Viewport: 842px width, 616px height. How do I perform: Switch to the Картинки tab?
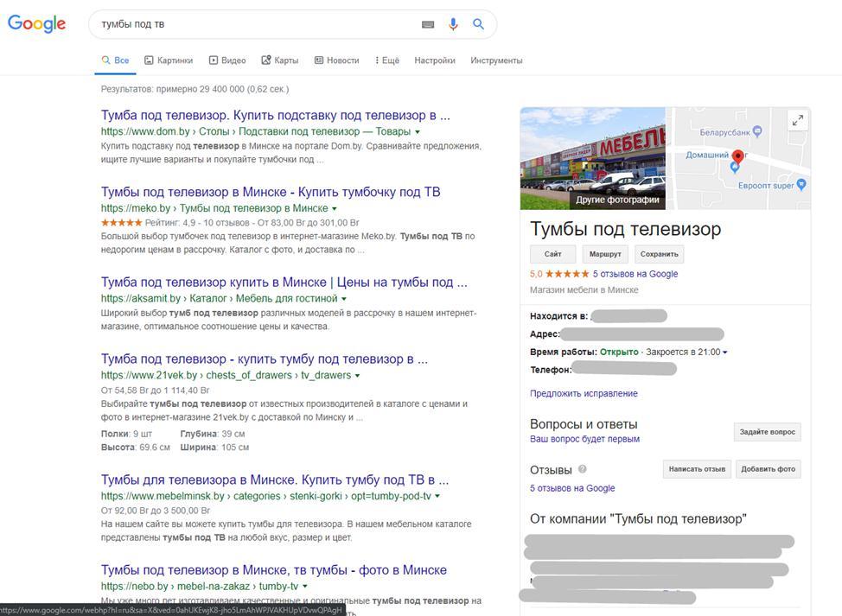tap(169, 60)
